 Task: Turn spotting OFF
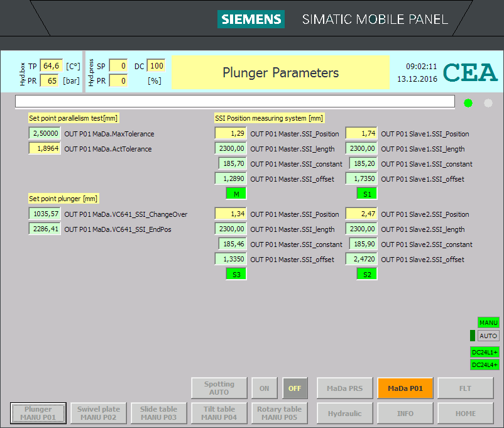click(x=295, y=388)
